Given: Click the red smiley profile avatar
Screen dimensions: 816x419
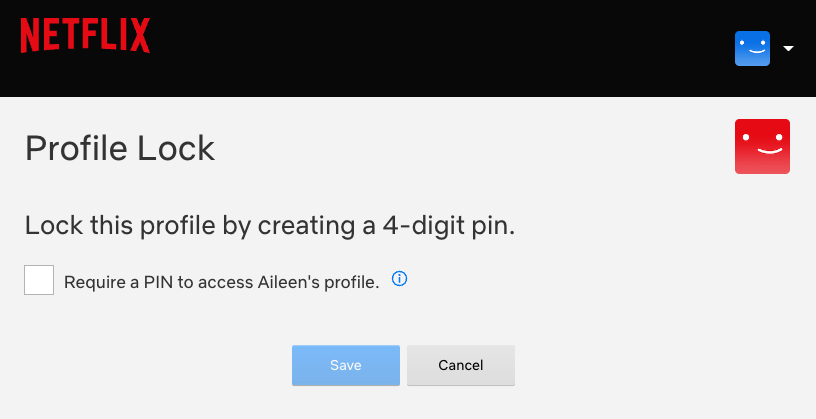Looking at the screenshot, I should (762, 146).
